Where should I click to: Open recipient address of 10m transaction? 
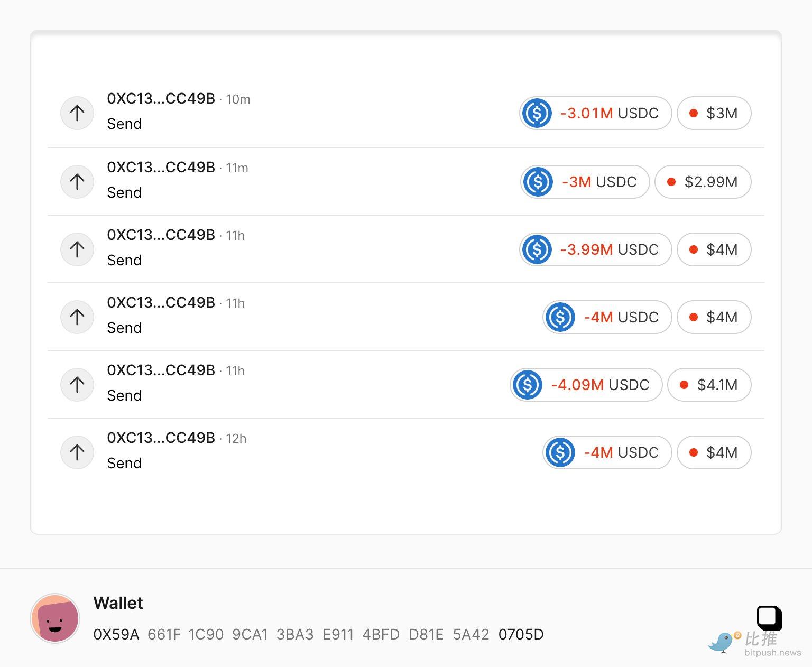click(161, 99)
